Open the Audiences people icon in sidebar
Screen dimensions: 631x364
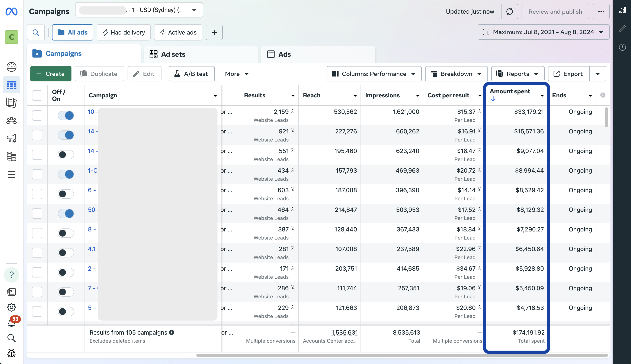pos(11,121)
